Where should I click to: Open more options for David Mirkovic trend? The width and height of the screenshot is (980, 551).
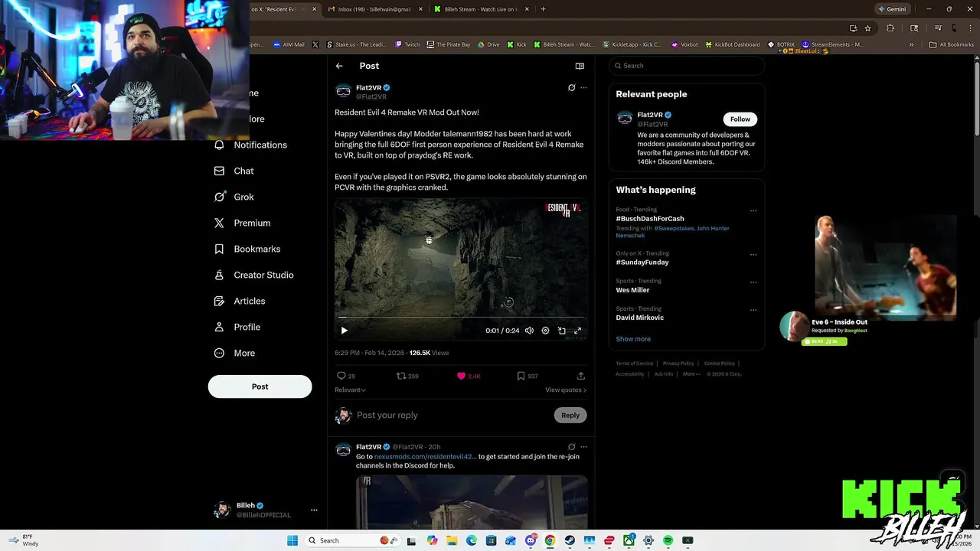point(753,310)
